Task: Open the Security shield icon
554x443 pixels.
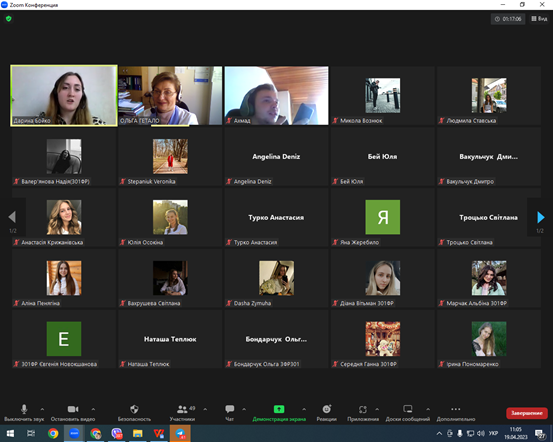Action: (x=134, y=409)
